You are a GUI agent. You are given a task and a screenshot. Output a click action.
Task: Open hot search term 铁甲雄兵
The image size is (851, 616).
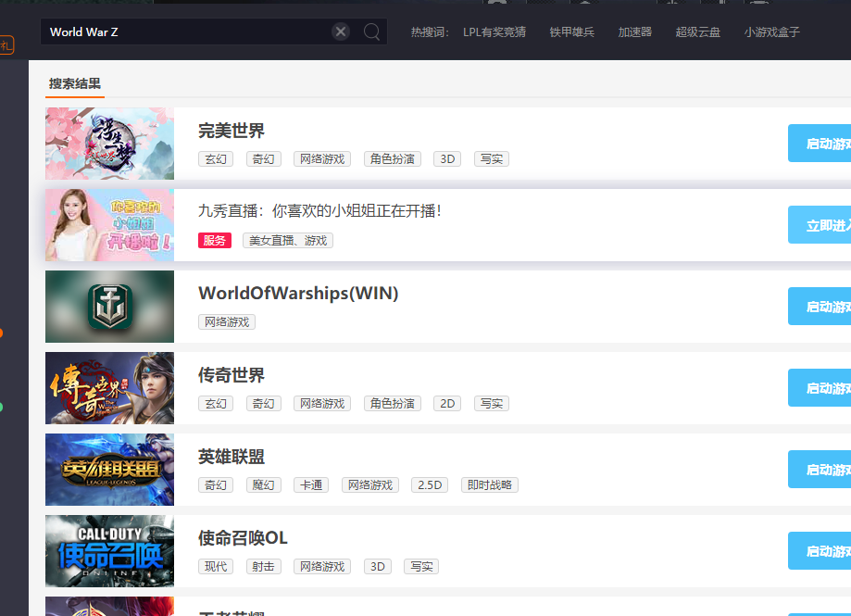click(572, 32)
